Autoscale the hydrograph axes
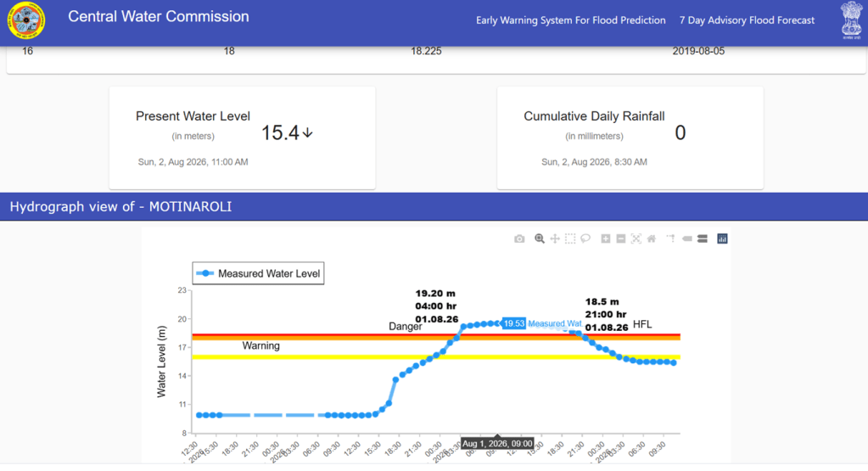The width and height of the screenshot is (868, 471). (x=636, y=238)
